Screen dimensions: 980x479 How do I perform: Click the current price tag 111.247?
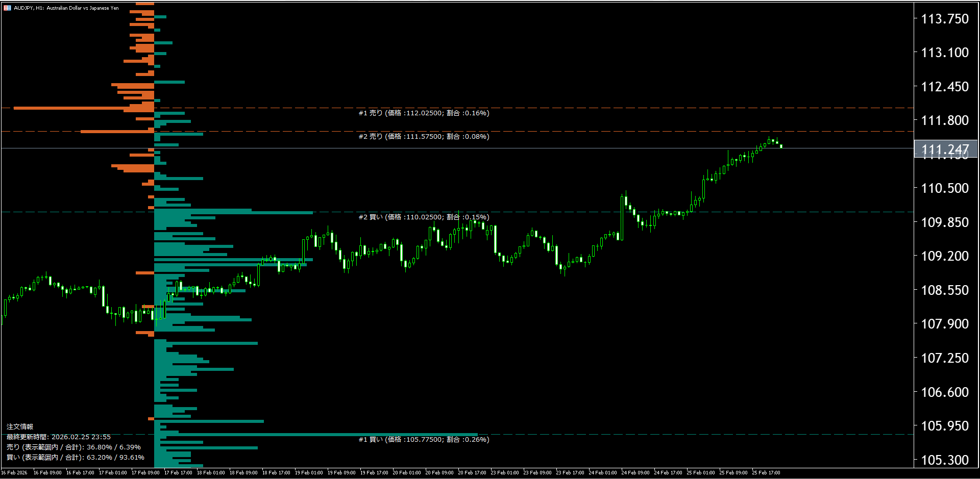point(945,149)
